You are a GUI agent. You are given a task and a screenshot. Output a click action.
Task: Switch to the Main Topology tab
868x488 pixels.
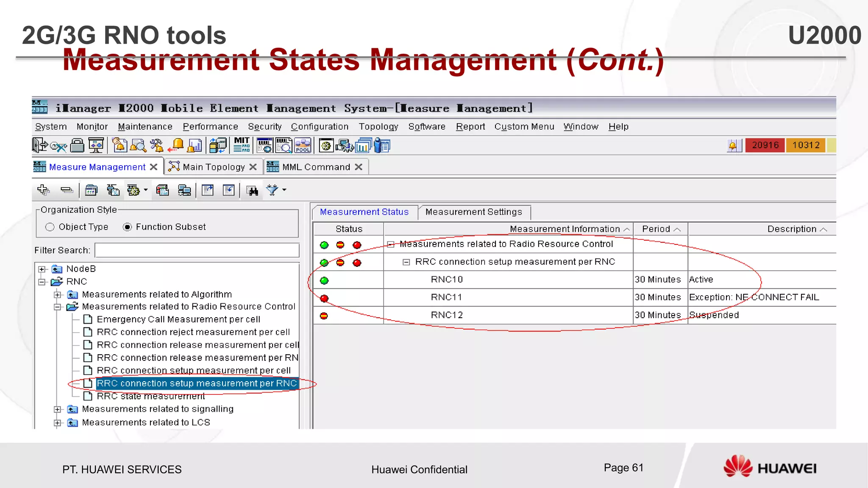214,167
